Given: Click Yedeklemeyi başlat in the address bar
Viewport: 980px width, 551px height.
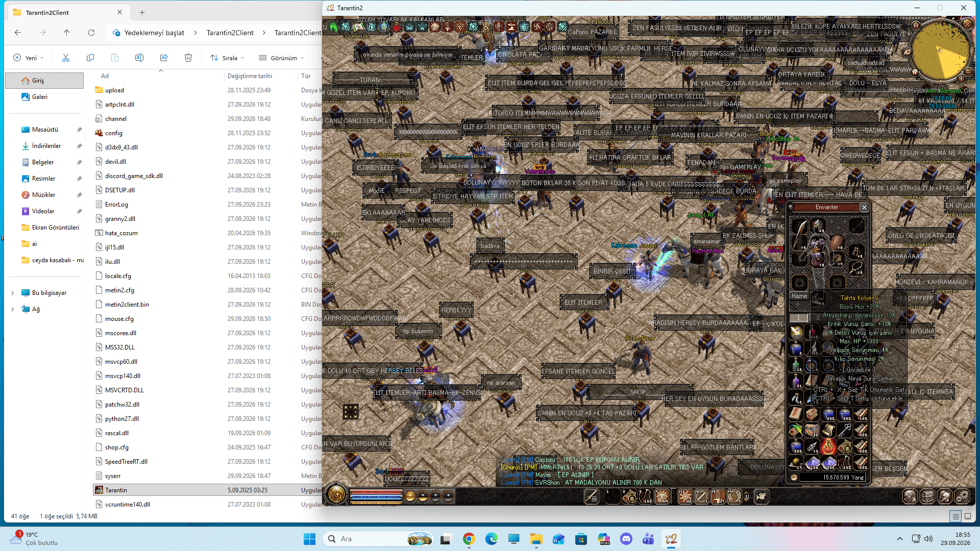Looking at the screenshot, I should click(x=154, y=33).
